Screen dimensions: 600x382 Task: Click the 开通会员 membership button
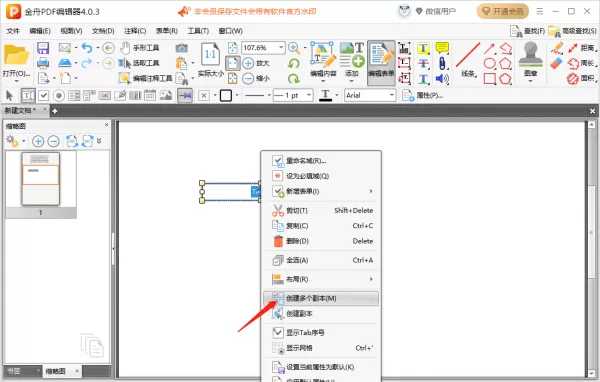click(502, 11)
